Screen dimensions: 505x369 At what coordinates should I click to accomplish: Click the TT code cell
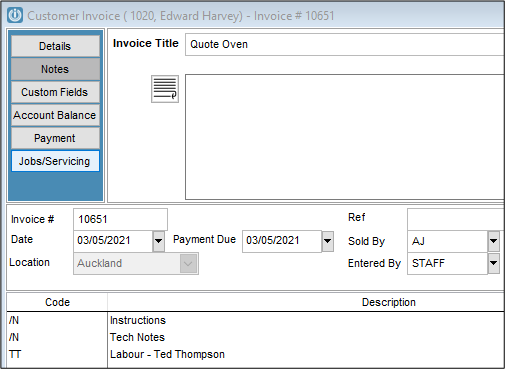[15, 354]
